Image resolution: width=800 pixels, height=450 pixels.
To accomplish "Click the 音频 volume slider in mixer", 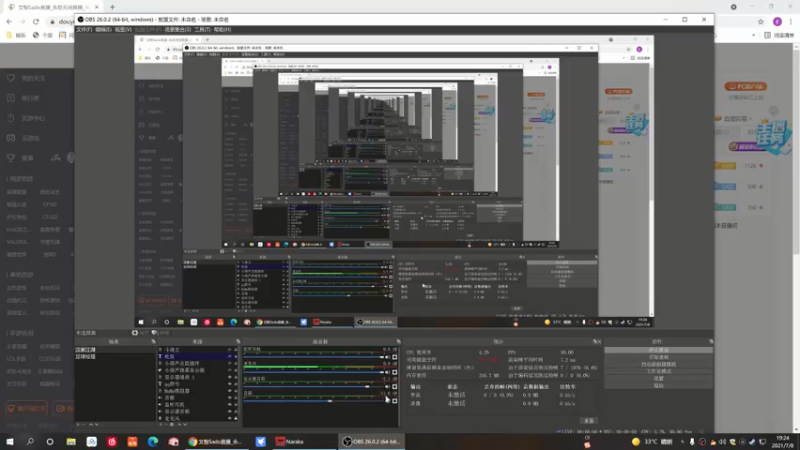I will tap(313, 401).
